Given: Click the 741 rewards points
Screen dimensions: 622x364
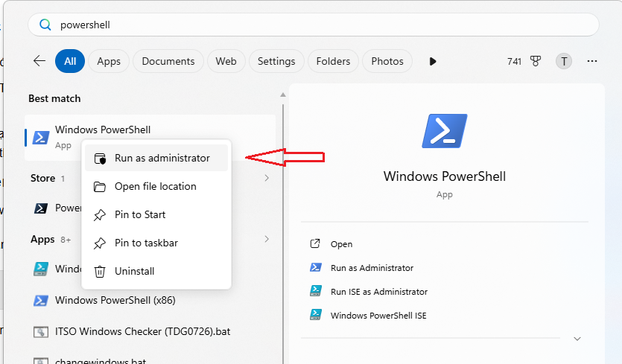Looking at the screenshot, I should (x=514, y=62).
